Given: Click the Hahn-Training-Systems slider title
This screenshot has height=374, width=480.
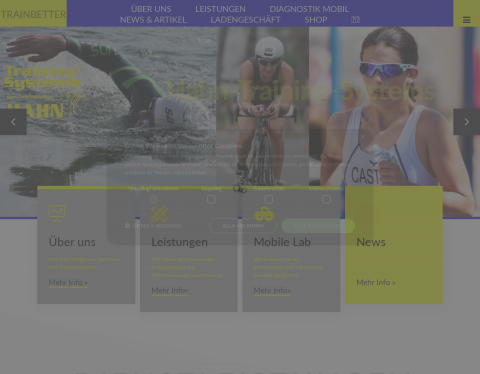Looking at the screenshot, I should [x=301, y=91].
